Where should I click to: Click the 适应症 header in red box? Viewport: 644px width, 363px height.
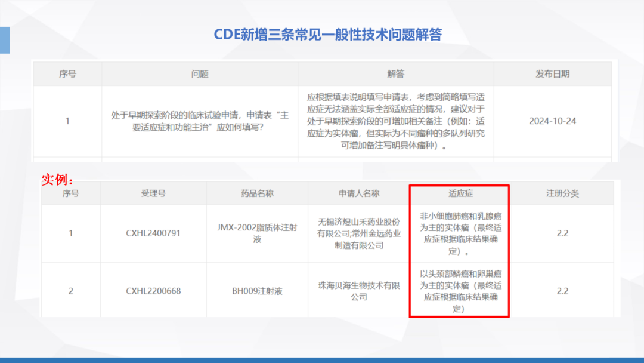[x=460, y=193]
